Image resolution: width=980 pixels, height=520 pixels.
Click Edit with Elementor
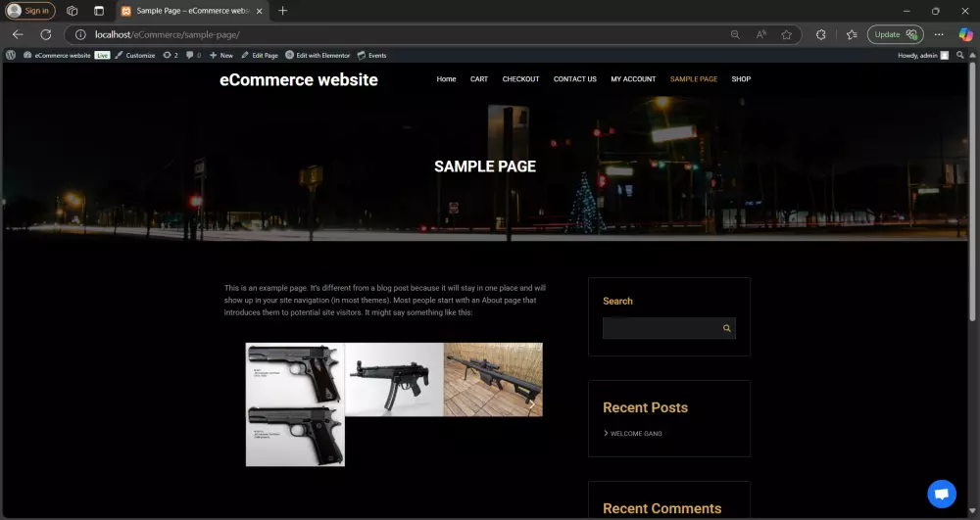pos(318,55)
